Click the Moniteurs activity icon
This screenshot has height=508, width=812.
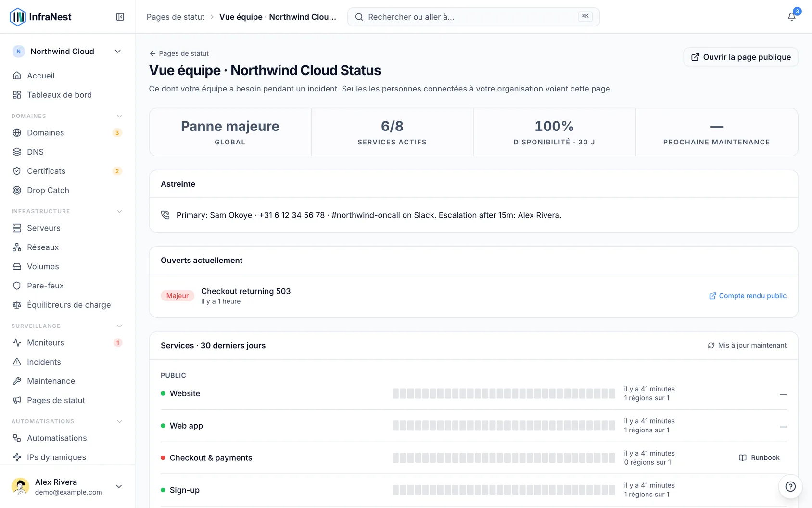pyautogui.click(x=17, y=342)
